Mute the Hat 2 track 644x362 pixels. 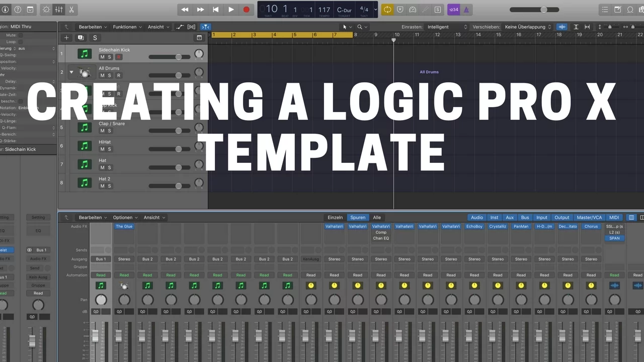point(102,186)
